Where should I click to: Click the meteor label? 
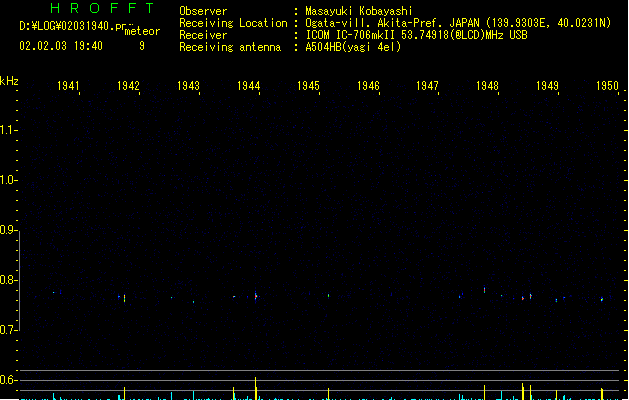tap(142, 31)
